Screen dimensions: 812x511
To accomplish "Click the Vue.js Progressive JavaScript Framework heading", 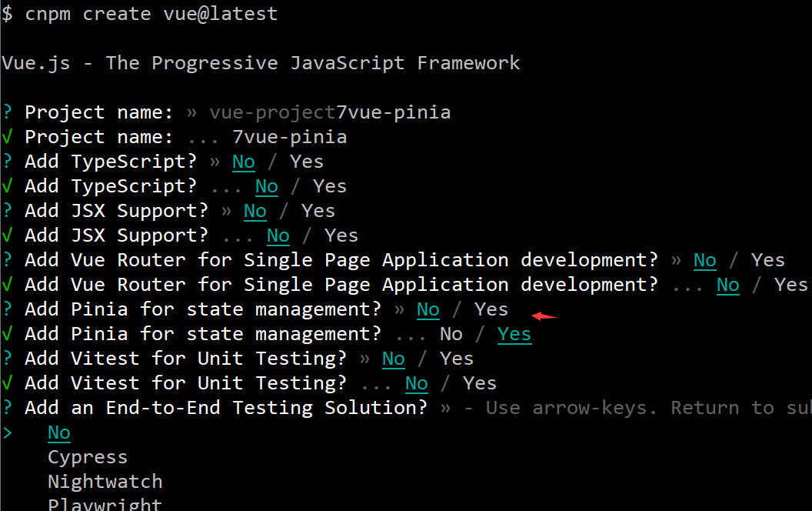I will [x=261, y=63].
